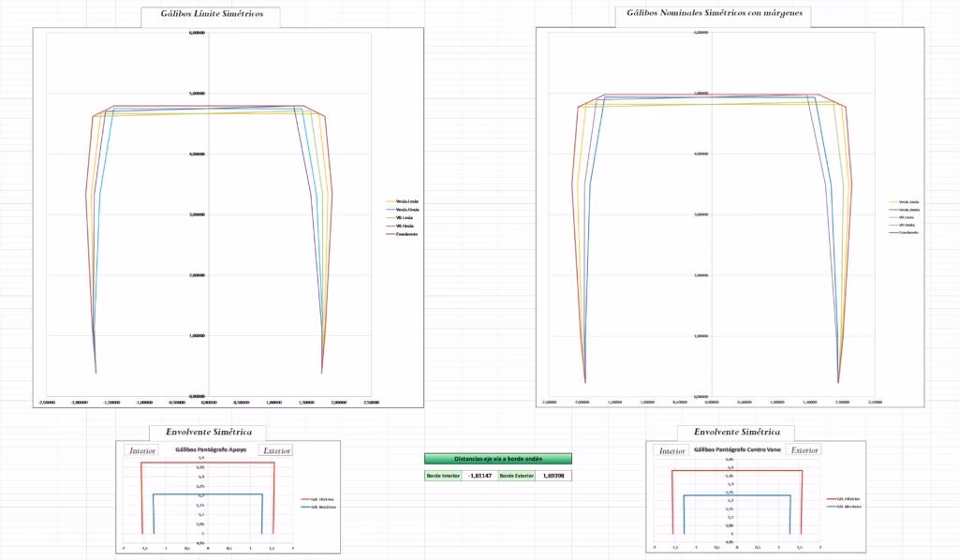Select 'Exterior' label in Pantógrafo Centro Vano chart
The image size is (959, 560).
click(x=804, y=450)
